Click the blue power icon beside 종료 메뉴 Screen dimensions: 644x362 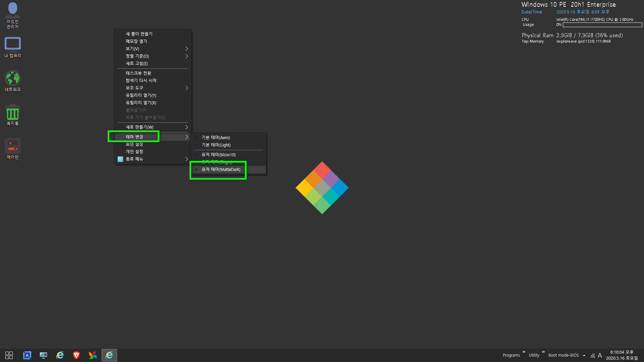[x=120, y=159]
